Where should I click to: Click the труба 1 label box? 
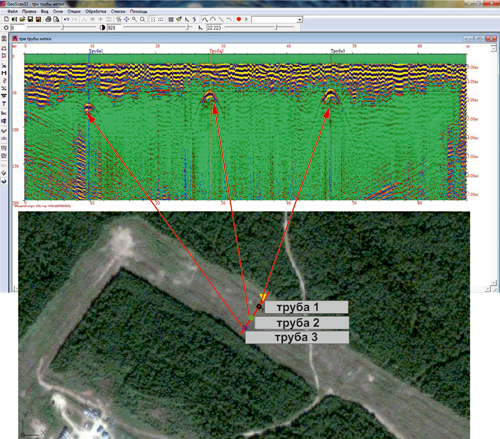click(306, 307)
